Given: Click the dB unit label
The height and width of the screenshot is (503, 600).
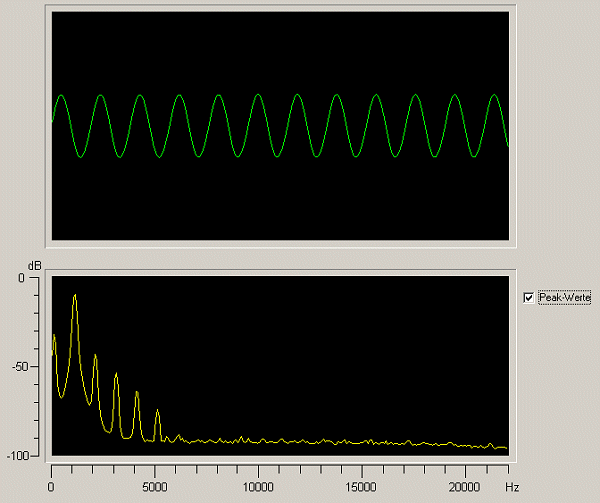Looking at the screenshot, I should click(33, 264).
